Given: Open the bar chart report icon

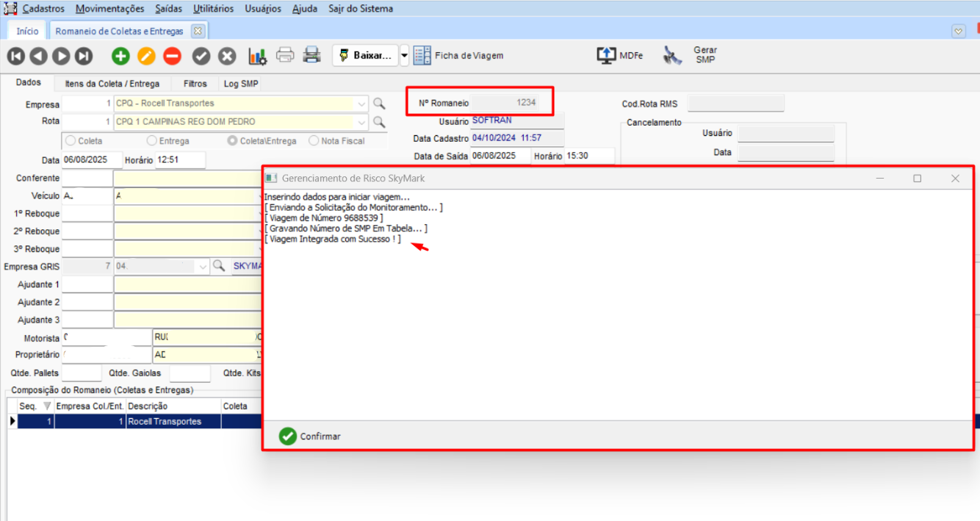Looking at the screenshot, I should [x=258, y=56].
